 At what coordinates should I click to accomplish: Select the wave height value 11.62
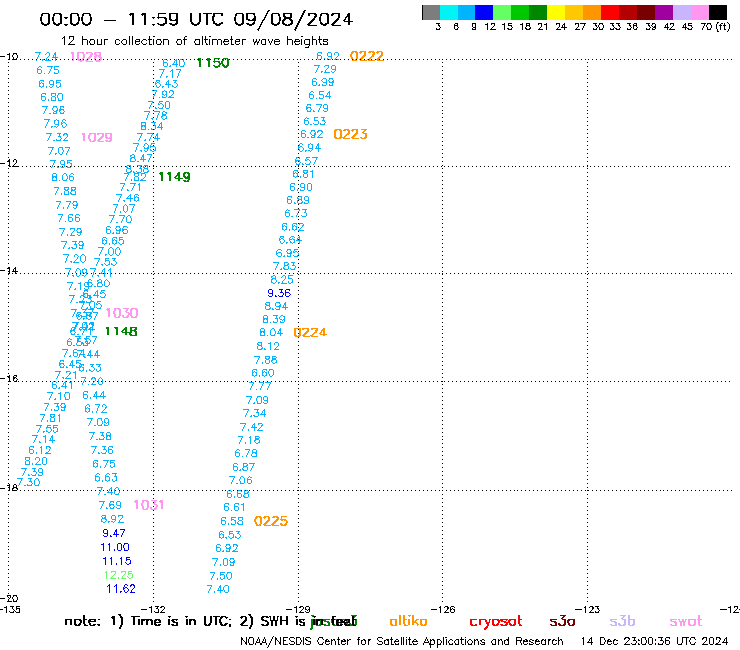(x=121, y=589)
